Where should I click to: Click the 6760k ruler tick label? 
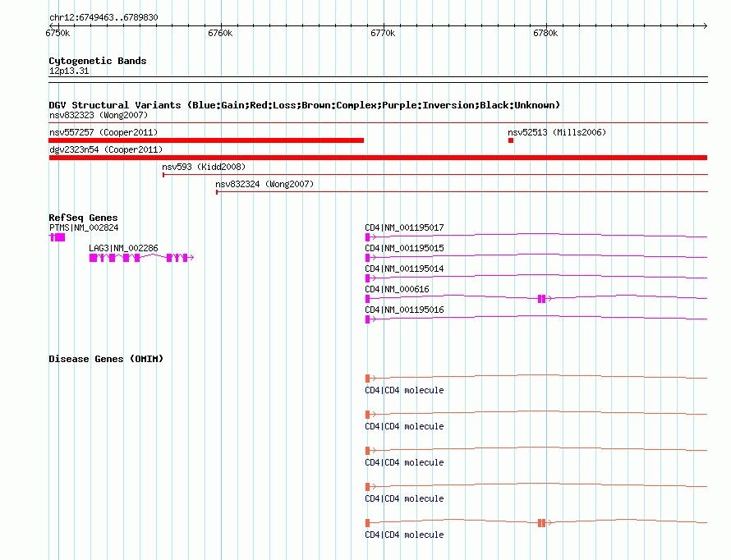tap(220, 33)
